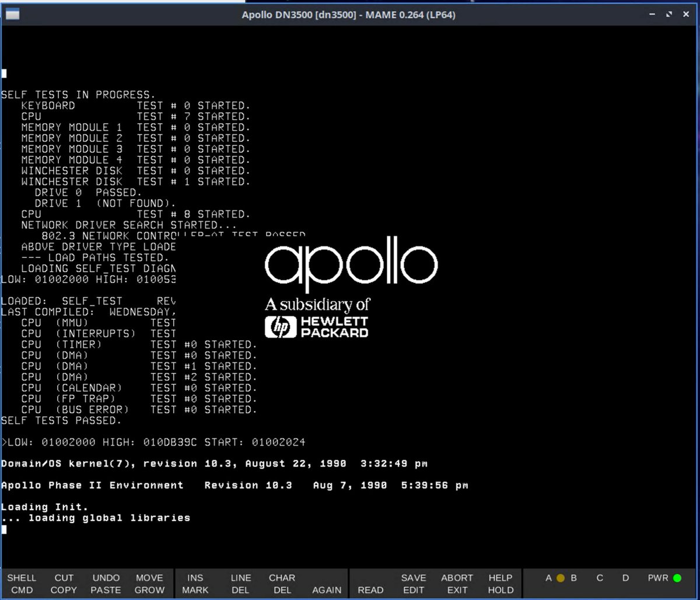Viewport: 700px width, 600px height.
Task: Click 'WINCHESTER DISK TEST # 1 STARTED.' line
Action: pos(135,182)
